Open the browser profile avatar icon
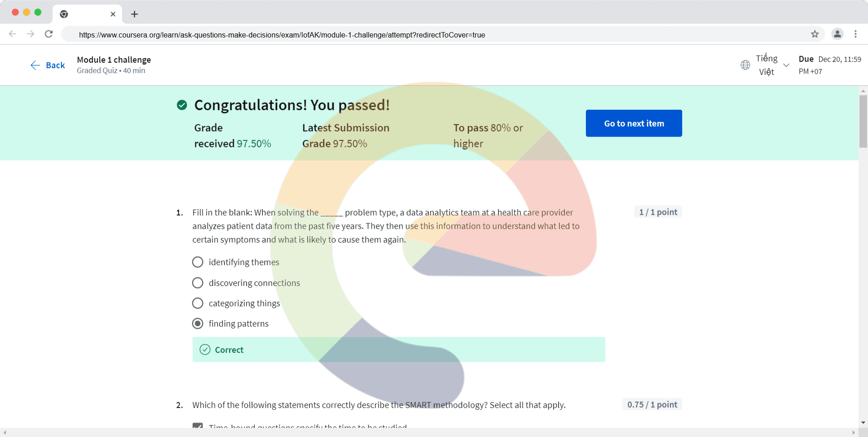Image resolution: width=868 pixels, height=437 pixels. pyautogui.click(x=837, y=34)
